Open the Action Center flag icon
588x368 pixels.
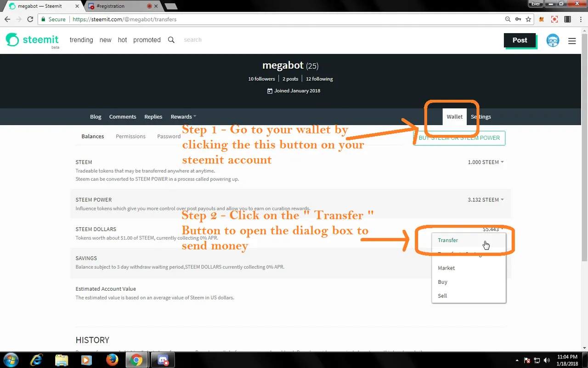pyautogui.click(x=527, y=360)
